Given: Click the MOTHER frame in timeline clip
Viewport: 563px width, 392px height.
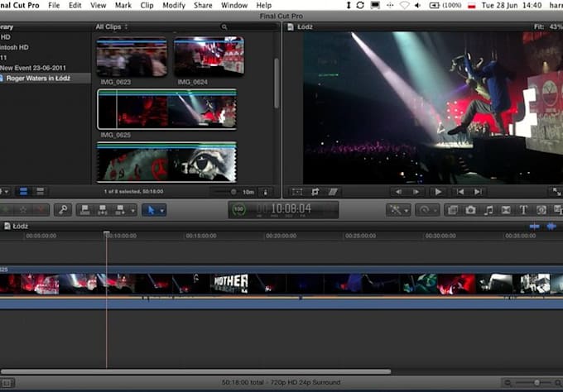Looking at the screenshot, I should tap(230, 284).
